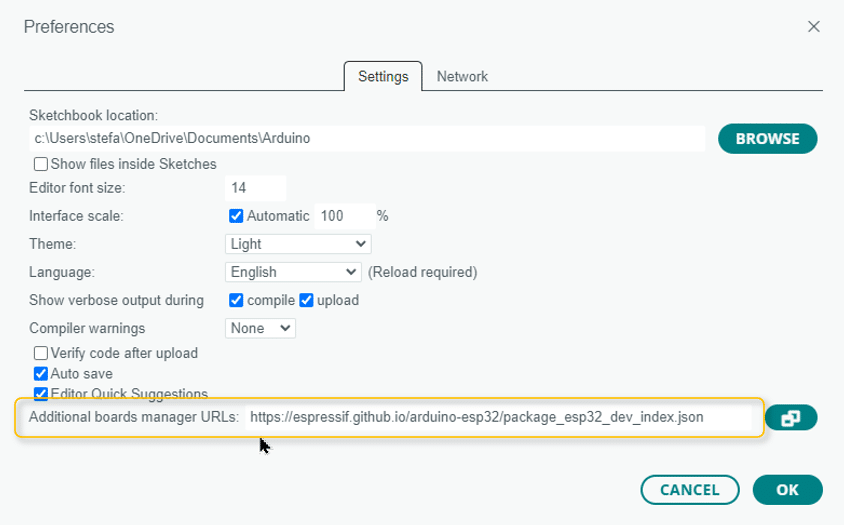
Task: Open the Compiler warnings dropdown showing None
Action: (261, 328)
